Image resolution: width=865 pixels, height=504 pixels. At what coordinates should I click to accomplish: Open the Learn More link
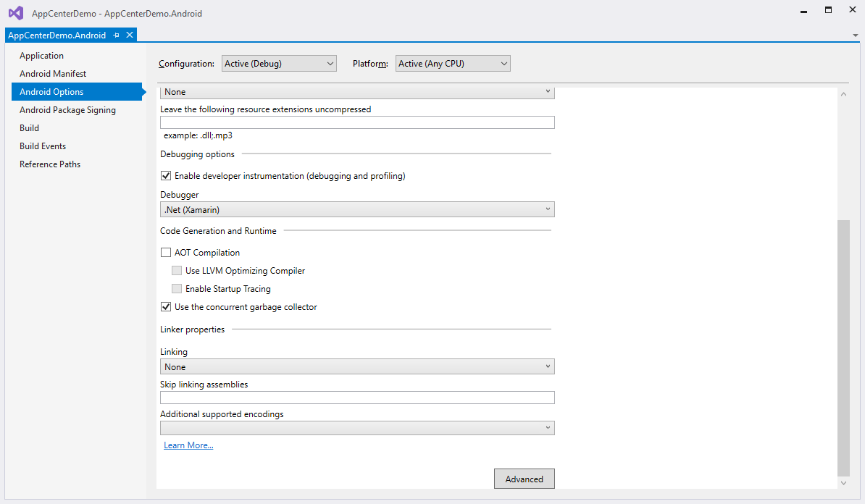point(188,445)
